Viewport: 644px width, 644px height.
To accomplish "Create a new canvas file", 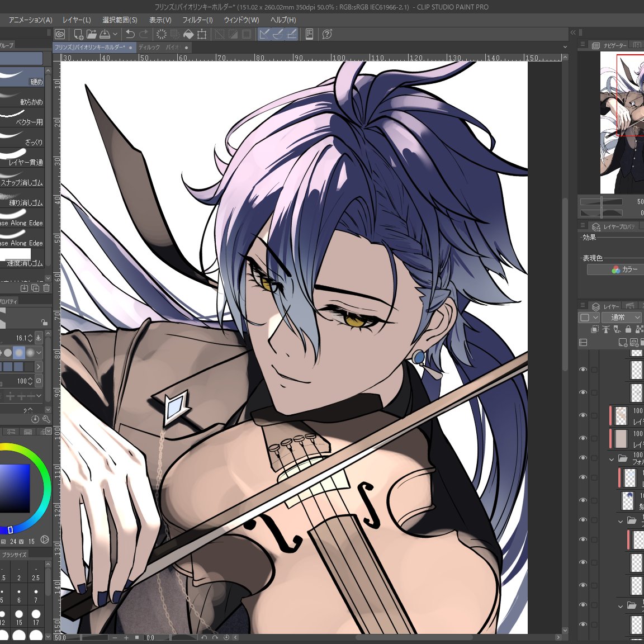I will coord(78,34).
